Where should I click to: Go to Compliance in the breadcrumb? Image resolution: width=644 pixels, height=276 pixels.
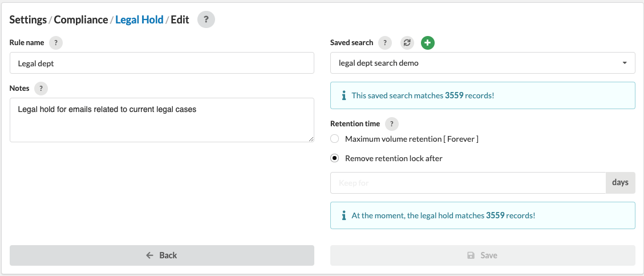81,19
